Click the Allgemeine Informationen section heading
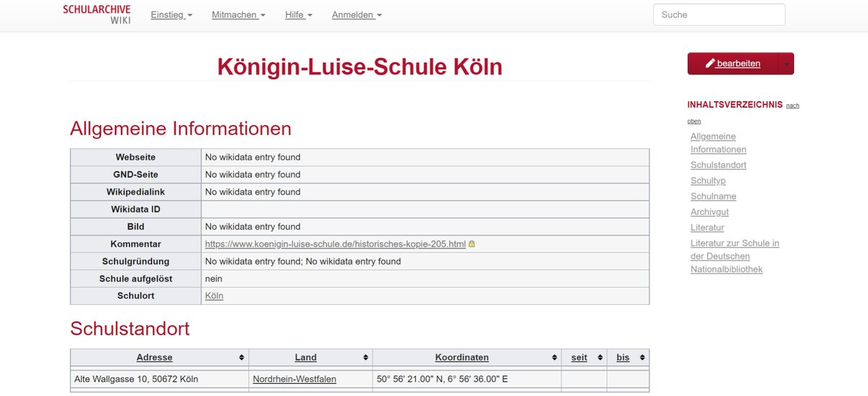The width and height of the screenshot is (868, 396). point(181,129)
